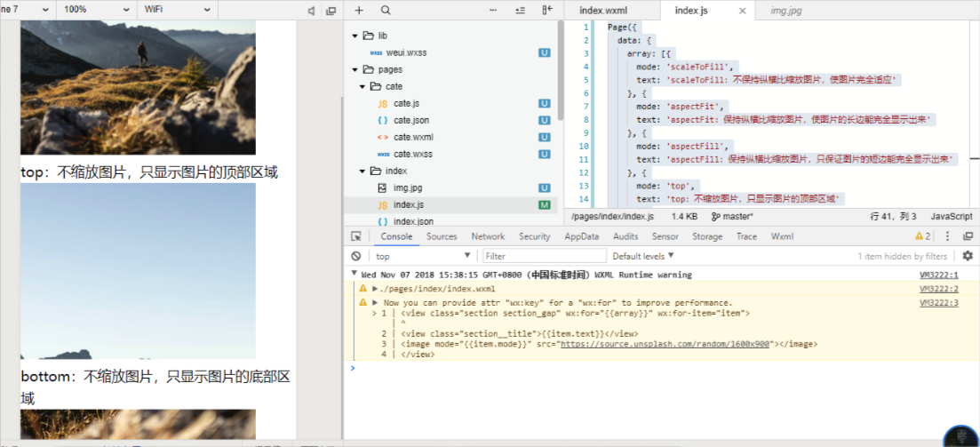Click the JavaScript language mode in status bar

[x=952, y=216]
